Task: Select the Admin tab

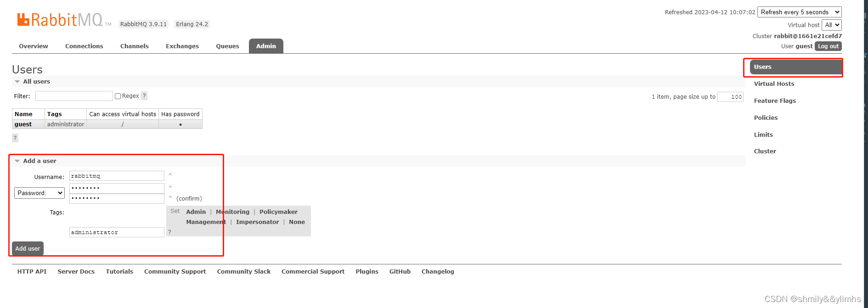Action: click(x=266, y=46)
